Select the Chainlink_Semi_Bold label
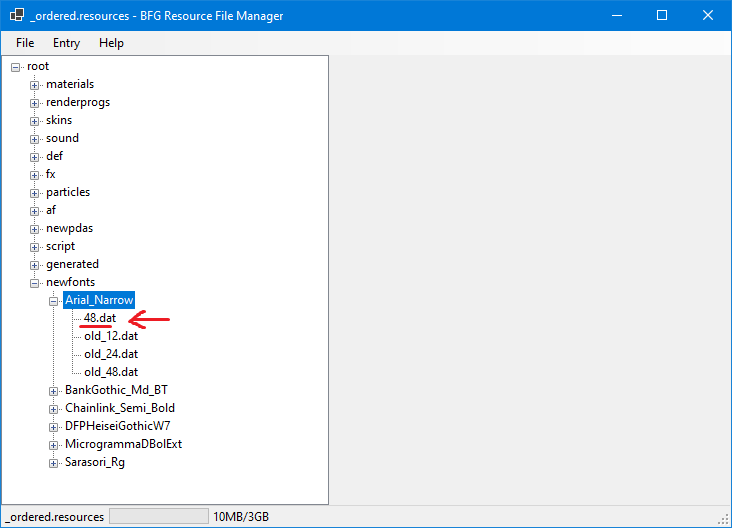 tap(120, 408)
